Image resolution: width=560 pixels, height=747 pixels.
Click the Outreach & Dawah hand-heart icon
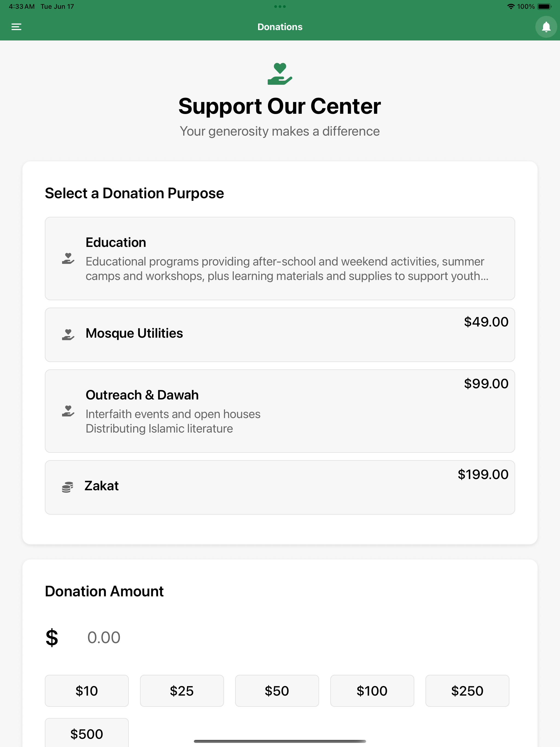pos(68,411)
